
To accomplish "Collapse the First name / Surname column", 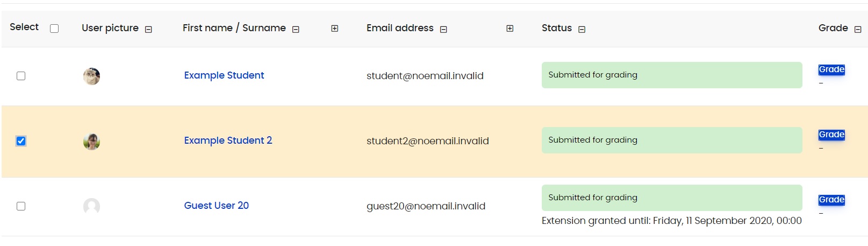I will pyautogui.click(x=296, y=30).
